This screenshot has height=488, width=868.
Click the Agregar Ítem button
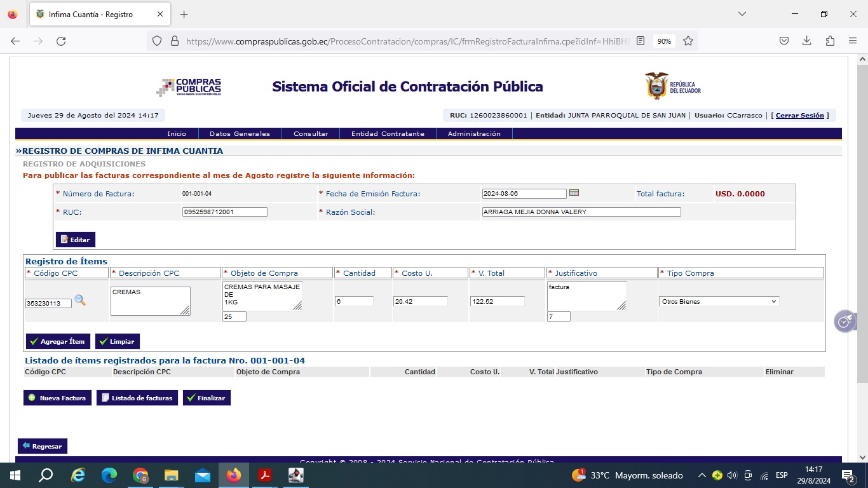[x=58, y=341]
